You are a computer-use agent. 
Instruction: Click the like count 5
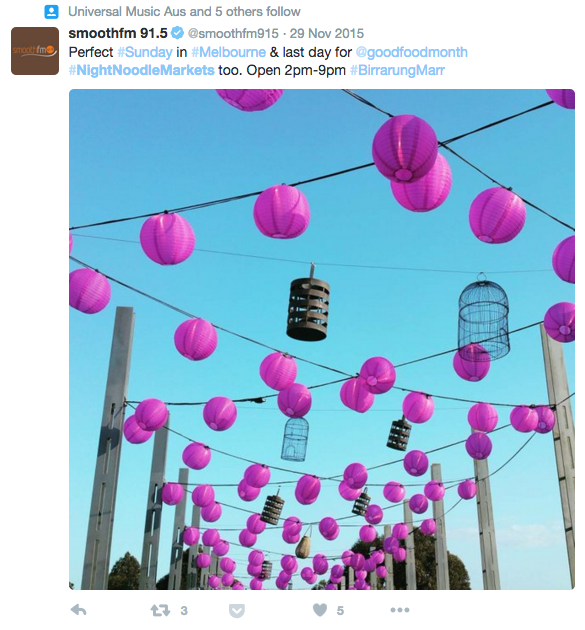point(340,611)
